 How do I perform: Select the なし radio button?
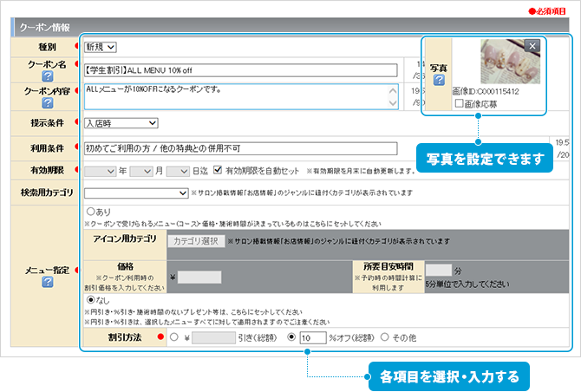pos(89,300)
